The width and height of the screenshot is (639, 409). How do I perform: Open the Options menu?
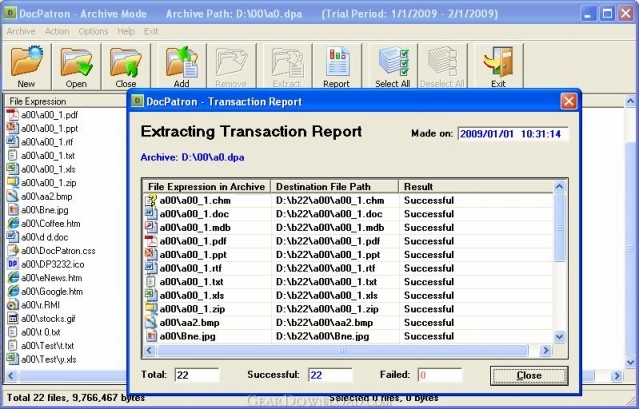click(93, 31)
